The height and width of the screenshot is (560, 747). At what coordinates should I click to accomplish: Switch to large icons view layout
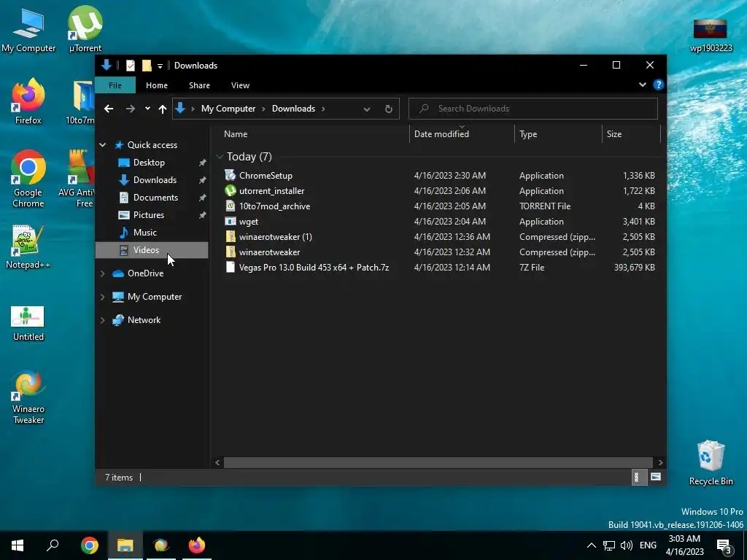tap(656, 477)
